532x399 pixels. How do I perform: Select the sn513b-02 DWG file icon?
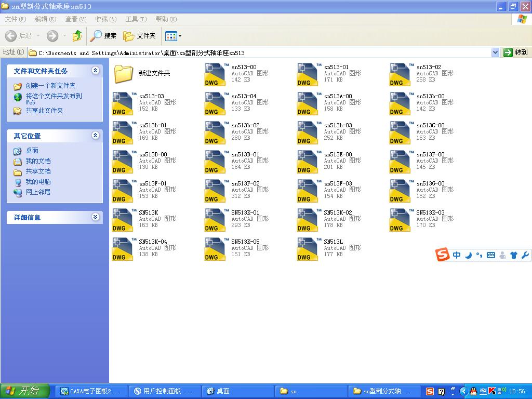215,132
